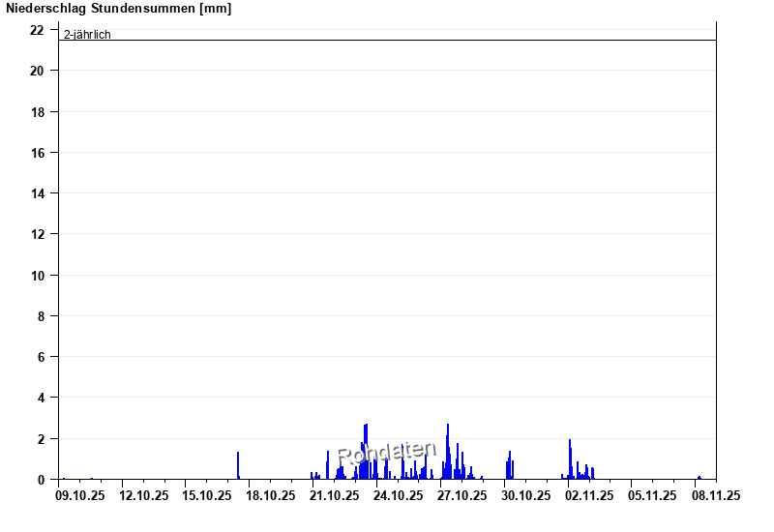Click the 6 mm y-axis label
774x532 pixels.
coord(42,357)
